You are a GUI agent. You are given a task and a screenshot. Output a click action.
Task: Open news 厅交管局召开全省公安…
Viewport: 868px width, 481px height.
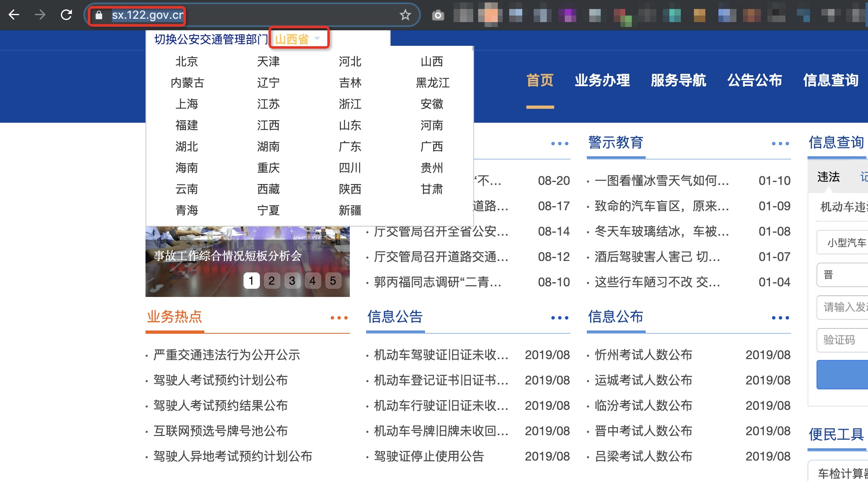tap(441, 231)
